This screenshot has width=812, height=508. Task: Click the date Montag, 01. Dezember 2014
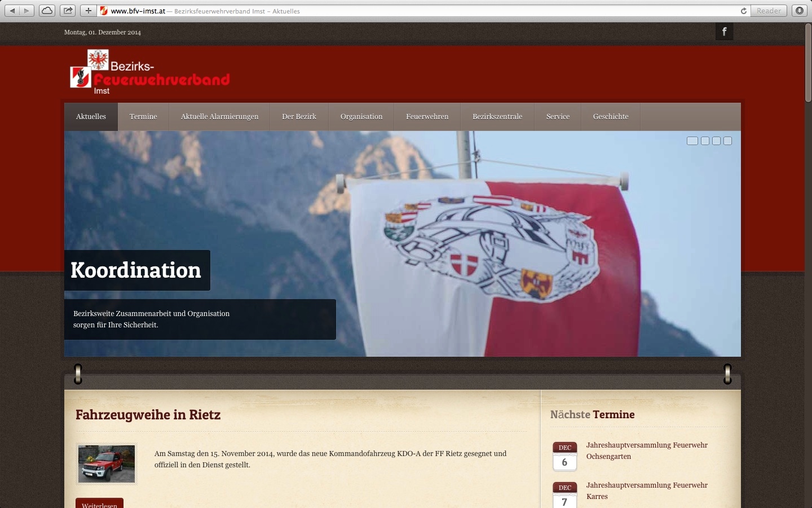coord(103,32)
